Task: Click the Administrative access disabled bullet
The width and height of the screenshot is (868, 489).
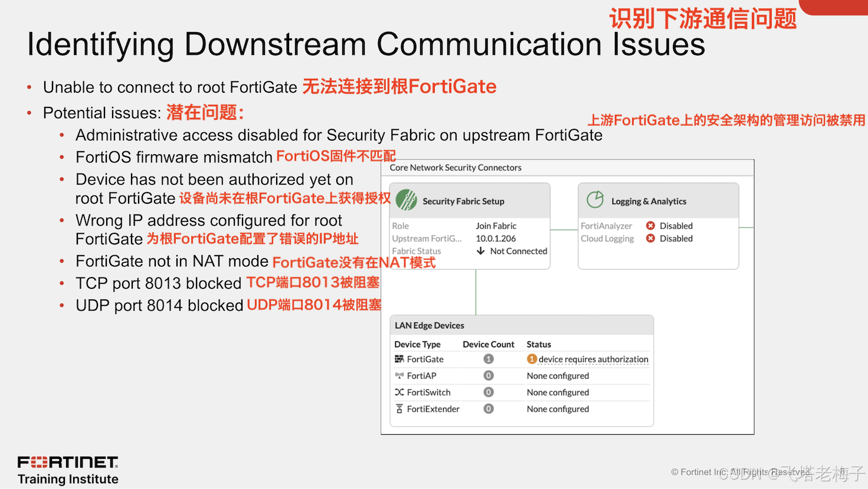Action: pos(339,135)
